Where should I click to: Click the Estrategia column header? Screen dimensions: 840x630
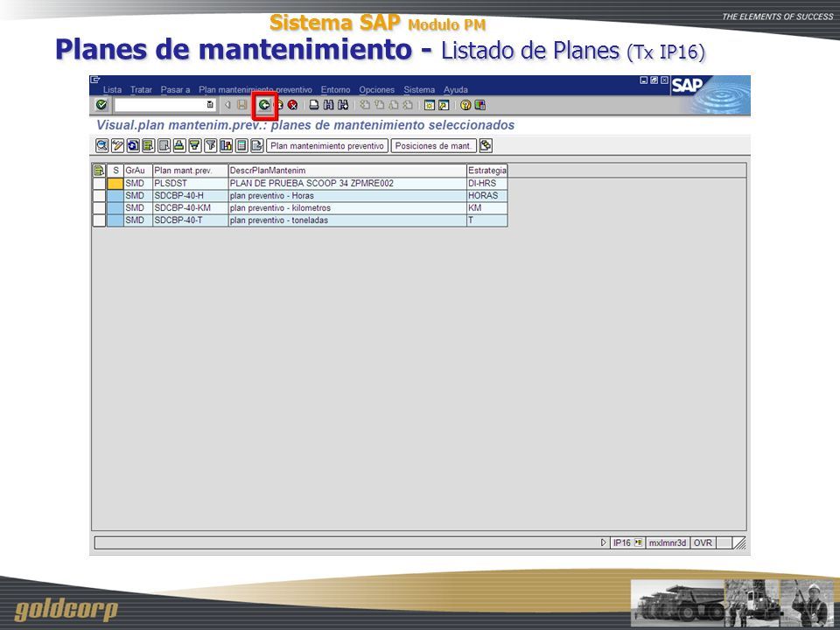click(x=487, y=171)
